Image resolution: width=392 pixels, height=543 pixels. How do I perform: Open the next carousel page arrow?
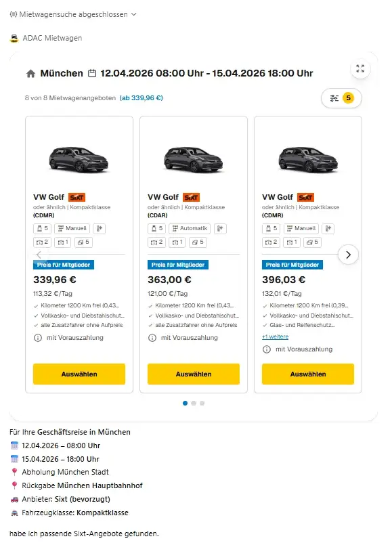pyautogui.click(x=348, y=255)
